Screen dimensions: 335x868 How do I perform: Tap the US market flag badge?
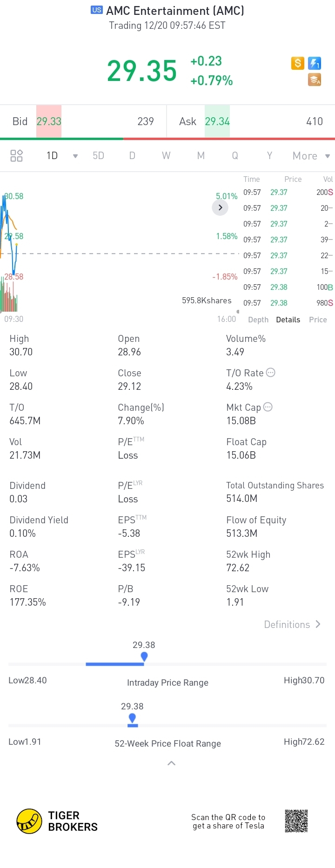[96, 10]
